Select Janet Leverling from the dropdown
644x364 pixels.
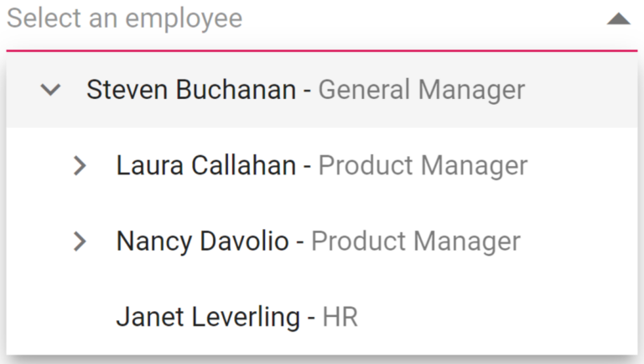(208, 318)
